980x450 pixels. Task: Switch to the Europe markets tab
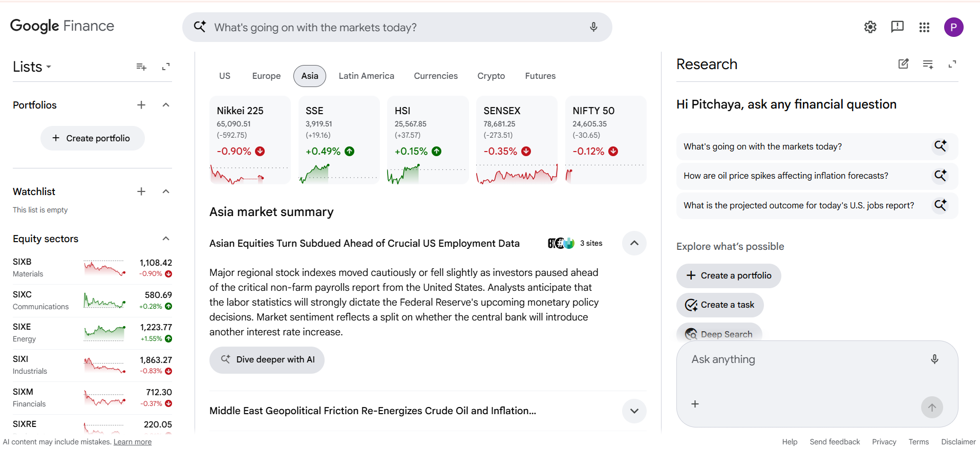point(266,76)
